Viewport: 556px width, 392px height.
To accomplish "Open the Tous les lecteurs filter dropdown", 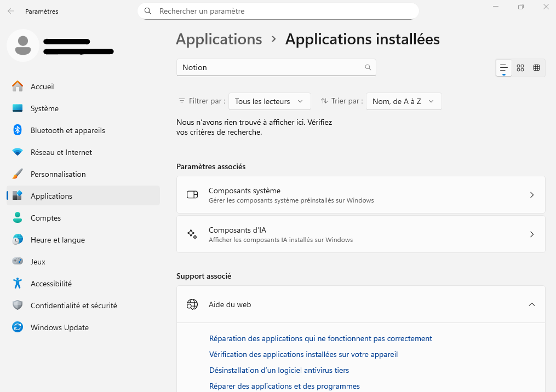I will pos(269,101).
